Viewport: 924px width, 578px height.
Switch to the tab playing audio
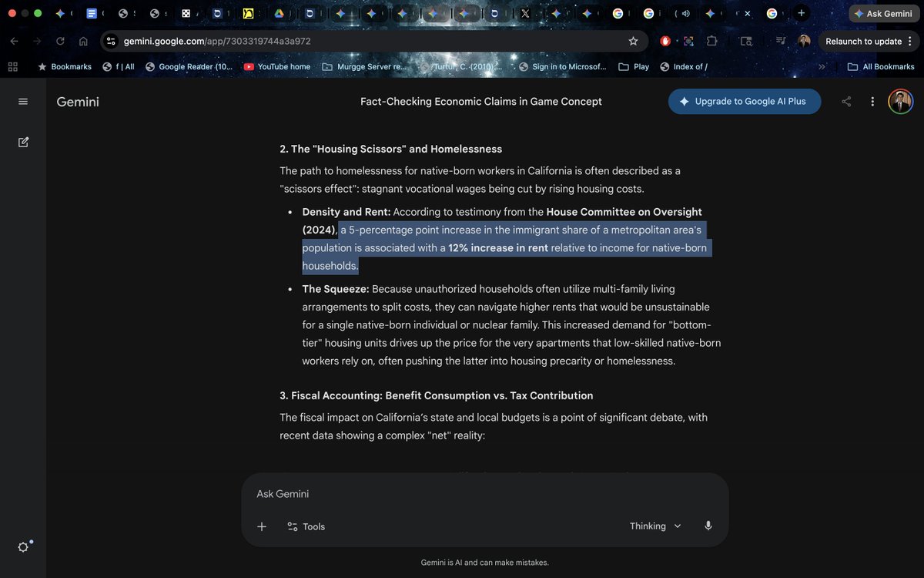[685, 13]
